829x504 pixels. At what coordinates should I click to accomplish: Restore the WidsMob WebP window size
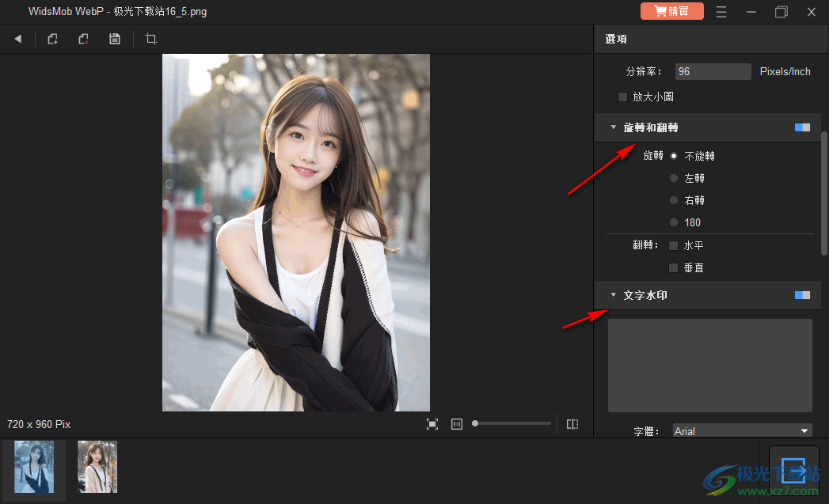(781, 12)
